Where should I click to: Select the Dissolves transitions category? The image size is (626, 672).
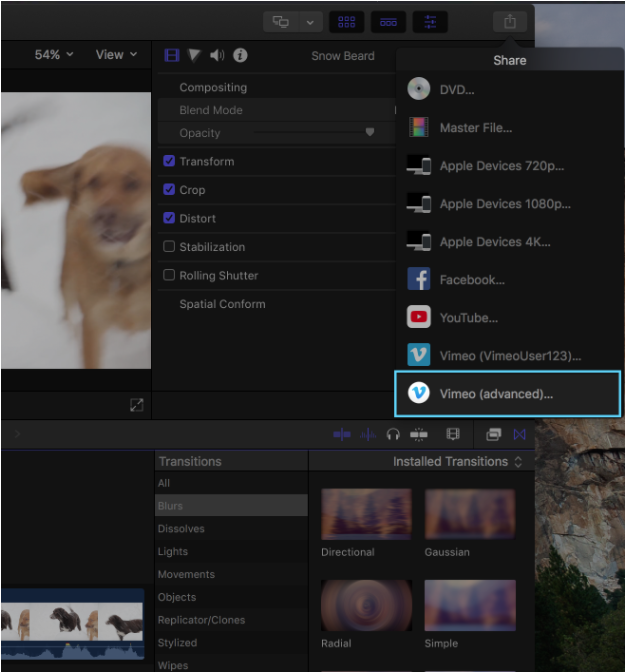(x=180, y=529)
